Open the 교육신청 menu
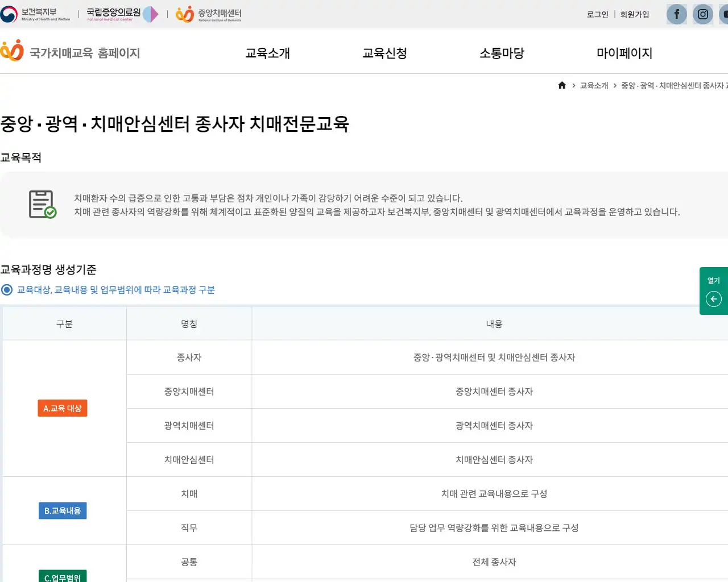 tap(384, 53)
